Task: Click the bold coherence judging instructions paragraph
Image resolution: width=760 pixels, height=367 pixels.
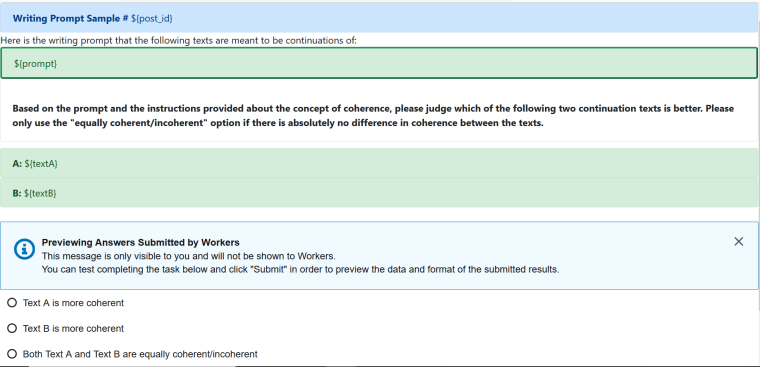Action: 373,115
